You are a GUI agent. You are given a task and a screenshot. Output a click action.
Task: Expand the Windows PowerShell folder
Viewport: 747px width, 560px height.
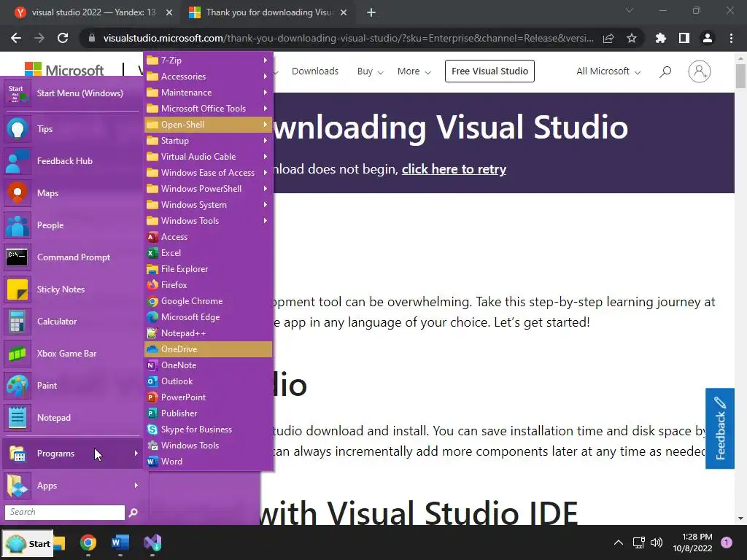[208, 189]
